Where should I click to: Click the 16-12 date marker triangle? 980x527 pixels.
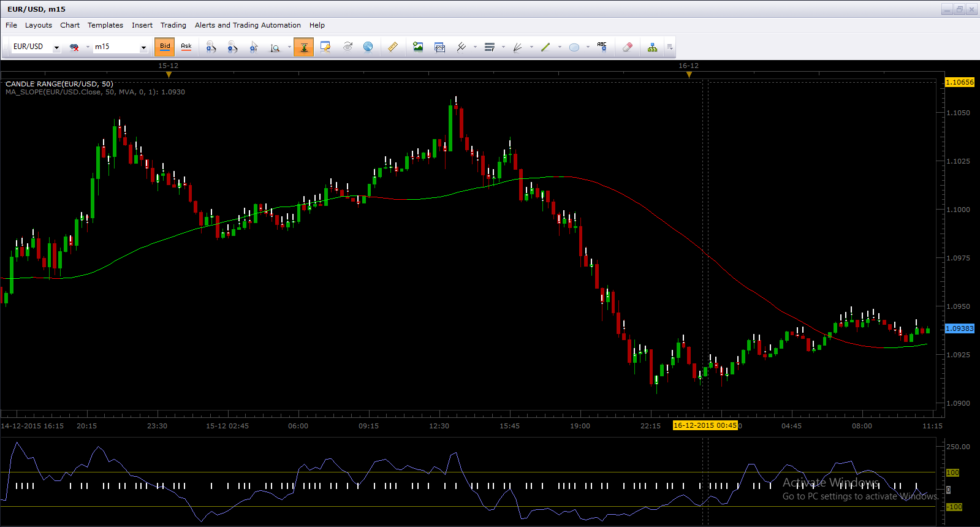(x=689, y=75)
